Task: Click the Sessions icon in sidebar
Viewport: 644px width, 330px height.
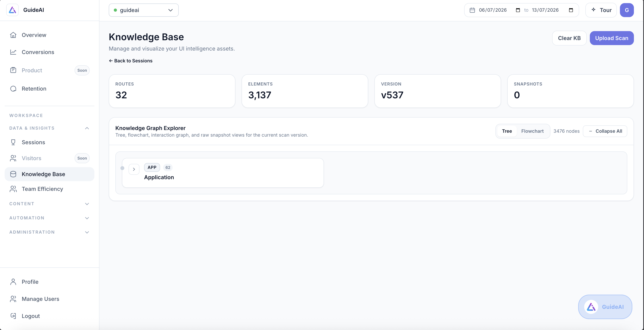Action: click(x=13, y=142)
